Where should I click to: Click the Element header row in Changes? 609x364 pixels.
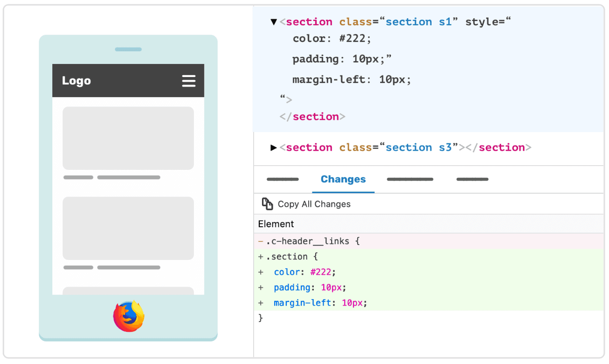coord(276,224)
